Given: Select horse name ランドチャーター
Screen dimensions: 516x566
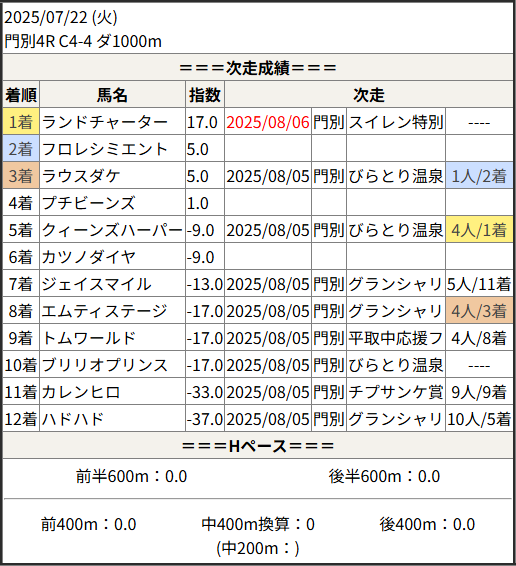Looking at the screenshot, I should point(105,122).
